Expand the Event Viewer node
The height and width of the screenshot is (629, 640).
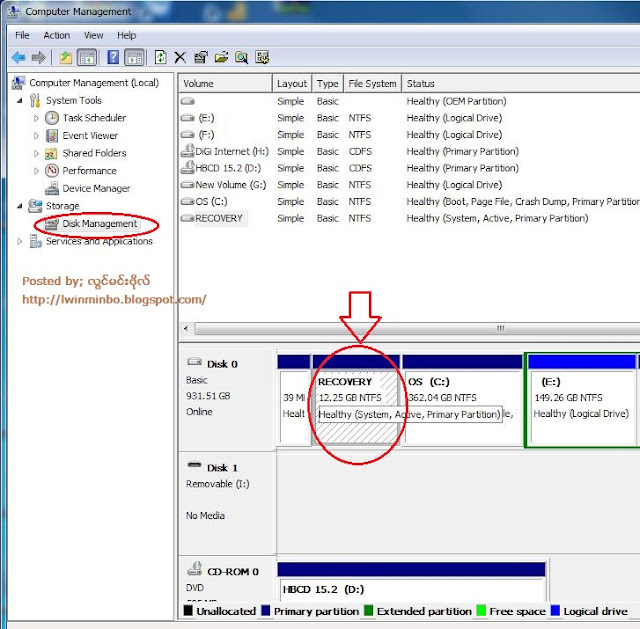[36, 136]
